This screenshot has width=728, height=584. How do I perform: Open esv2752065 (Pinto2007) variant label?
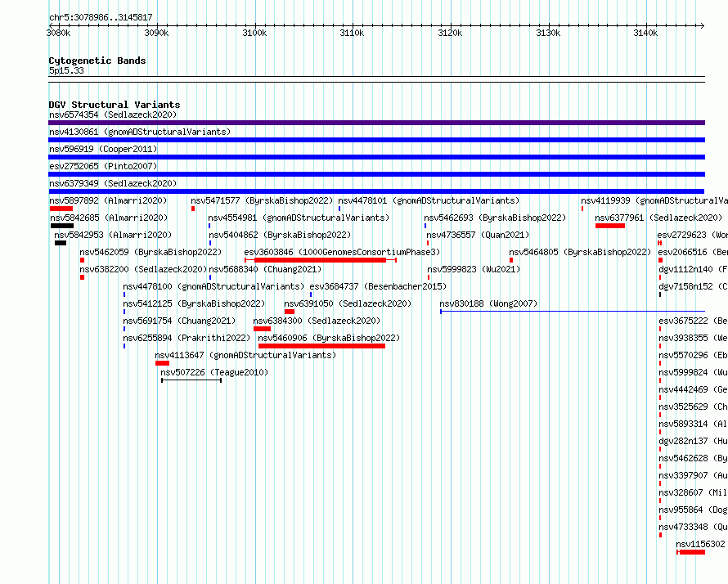coord(103,166)
